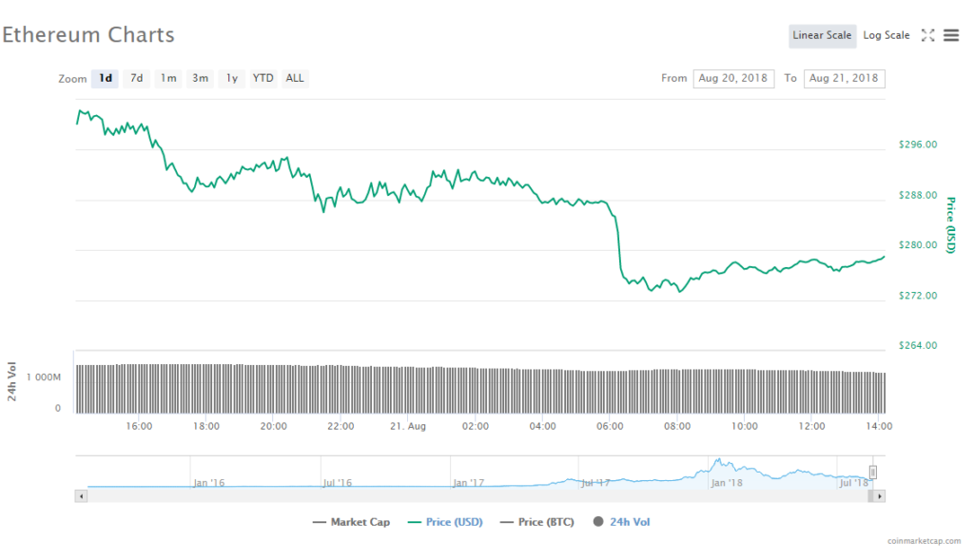Viewport: 974px width, 560px height.
Task: Set zoom to 3m
Action: point(200,78)
